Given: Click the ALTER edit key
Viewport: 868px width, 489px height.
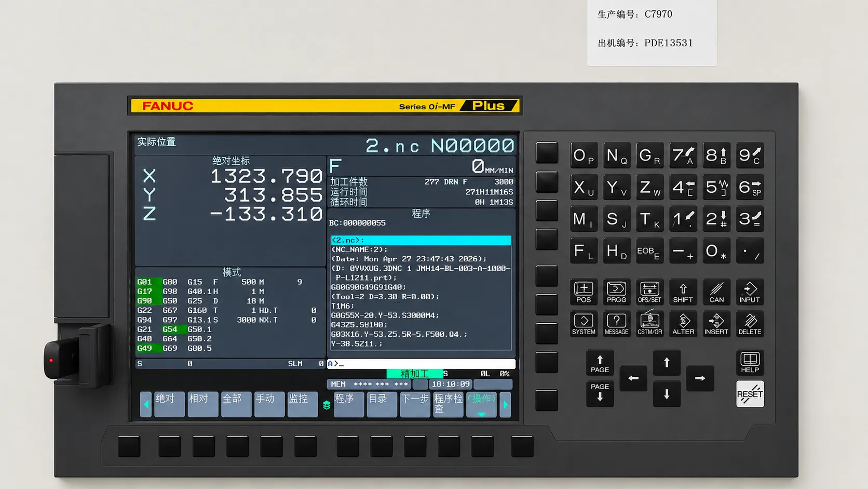Looking at the screenshot, I should [683, 324].
